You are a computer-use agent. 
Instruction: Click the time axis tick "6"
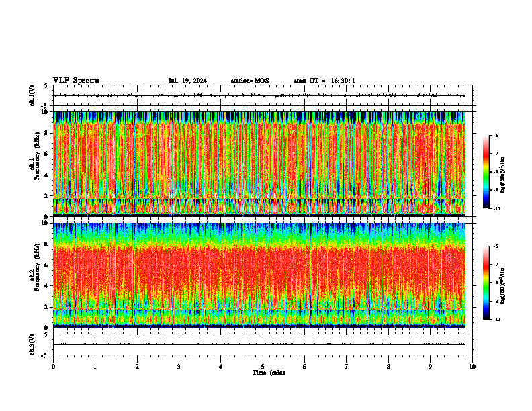(305, 367)
